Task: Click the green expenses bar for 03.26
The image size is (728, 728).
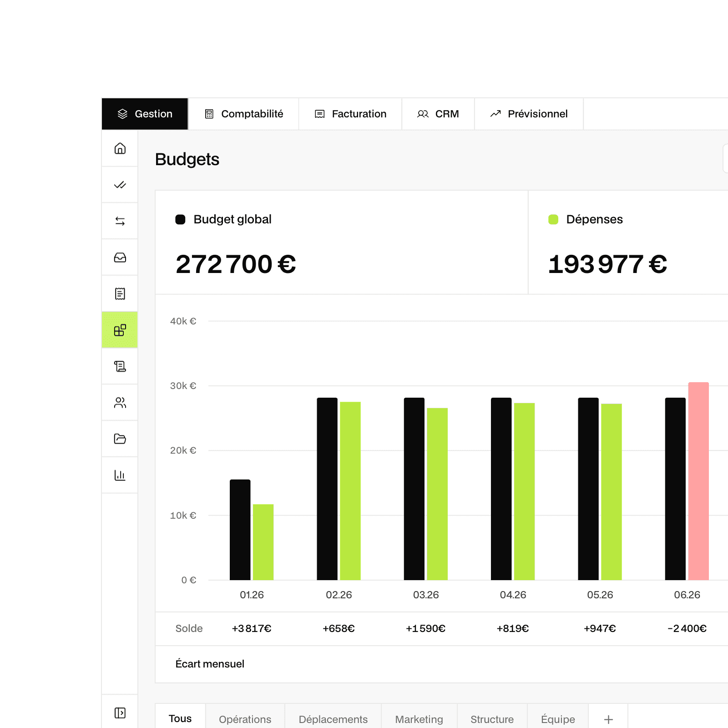Action: [x=437, y=494]
